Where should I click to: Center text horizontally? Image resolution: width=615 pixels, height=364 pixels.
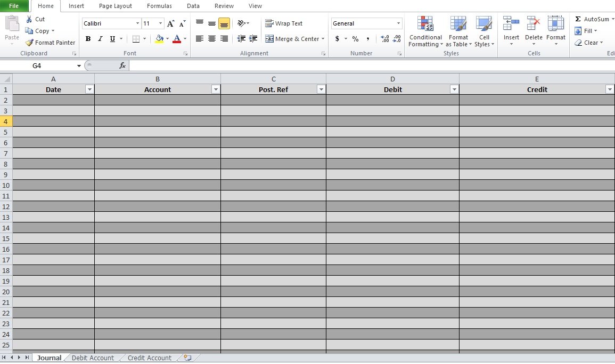click(212, 39)
